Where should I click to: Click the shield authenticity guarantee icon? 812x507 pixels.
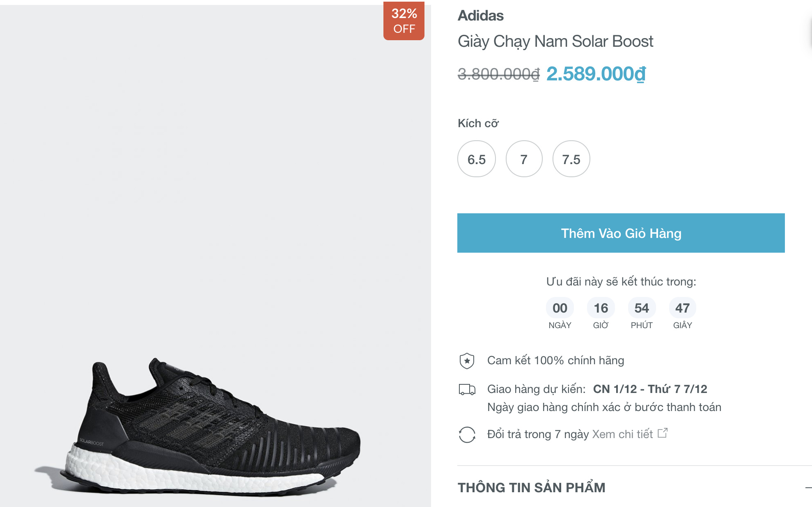click(x=467, y=361)
